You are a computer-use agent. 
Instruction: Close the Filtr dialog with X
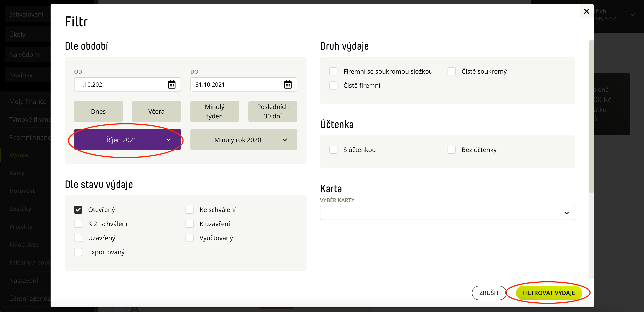pos(586,11)
